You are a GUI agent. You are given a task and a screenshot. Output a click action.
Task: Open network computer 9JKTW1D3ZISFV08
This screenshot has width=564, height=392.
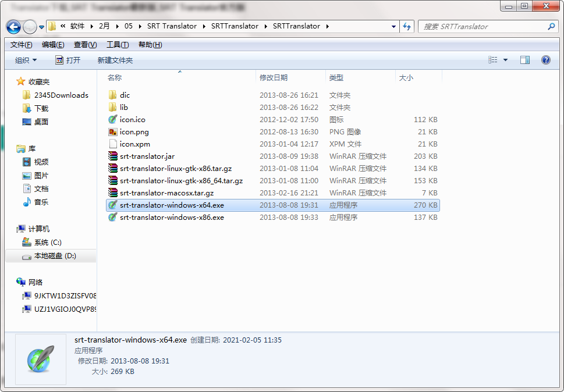click(65, 295)
